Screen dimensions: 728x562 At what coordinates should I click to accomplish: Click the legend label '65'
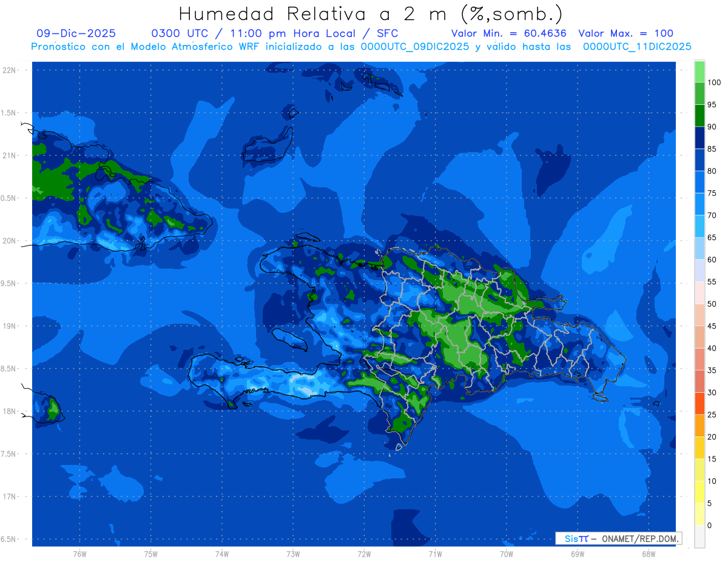(712, 238)
